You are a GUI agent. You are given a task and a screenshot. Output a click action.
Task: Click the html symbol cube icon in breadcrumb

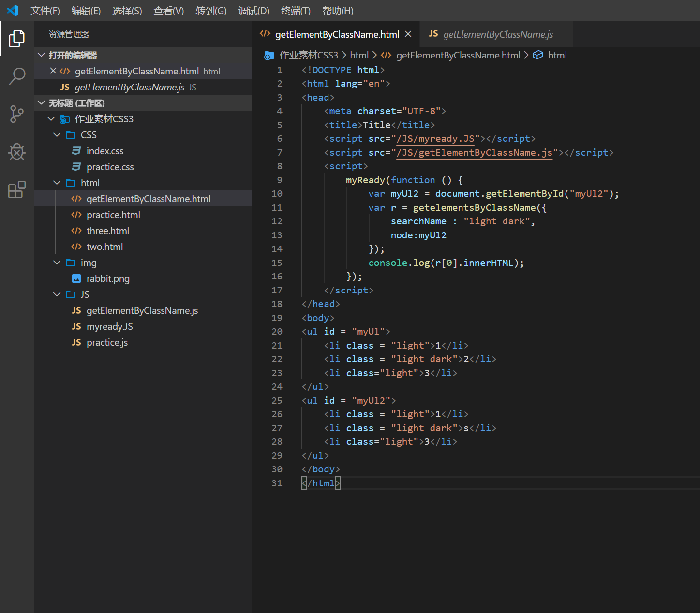coord(538,55)
